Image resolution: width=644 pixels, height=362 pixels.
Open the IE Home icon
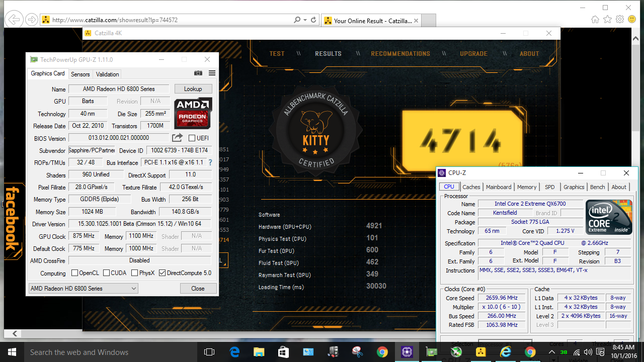click(595, 20)
